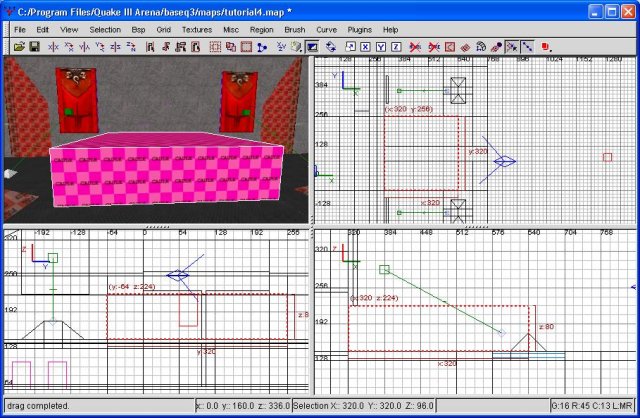The width and height of the screenshot is (640, 418).
Task: Open the Selection menu
Action: coord(105,30)
